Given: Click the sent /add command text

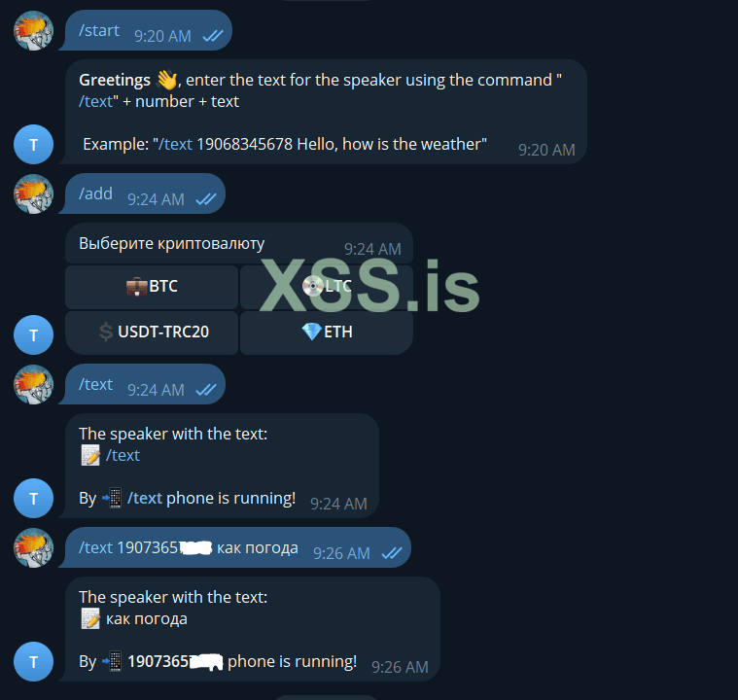Looking at the screenshot, I should click(95, 193).
